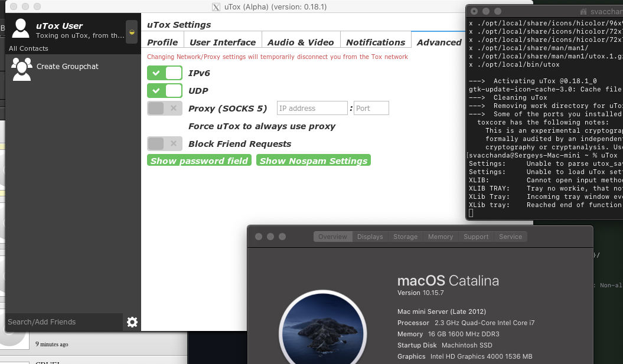Click the uTox Settings heading
This screenshot has height=364, width=623.
pos(179,25)
